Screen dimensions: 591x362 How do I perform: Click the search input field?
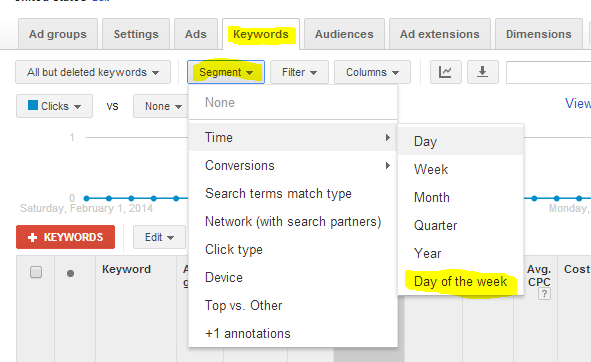click(x=548, y=72)
